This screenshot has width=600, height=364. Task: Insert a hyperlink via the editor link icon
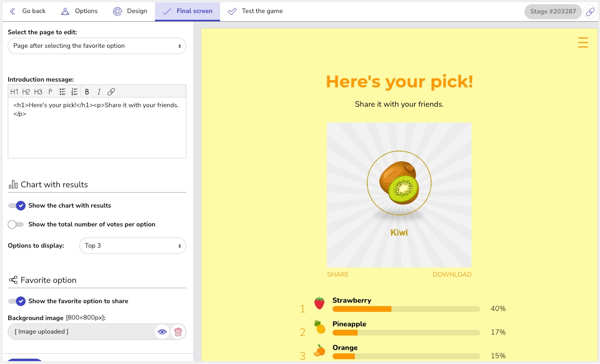111,92
